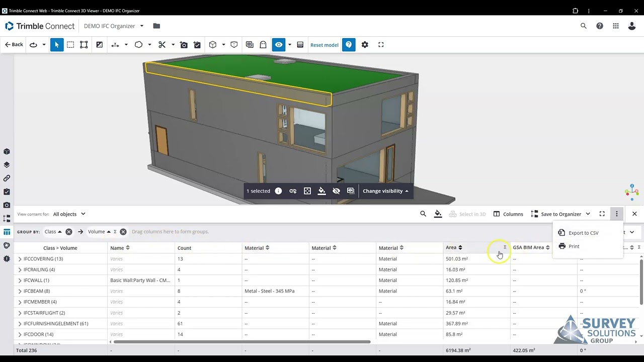This screenshot has height=362, width=644.
Task: Select the Measure tool in toolbar
Action: [115, 45]
